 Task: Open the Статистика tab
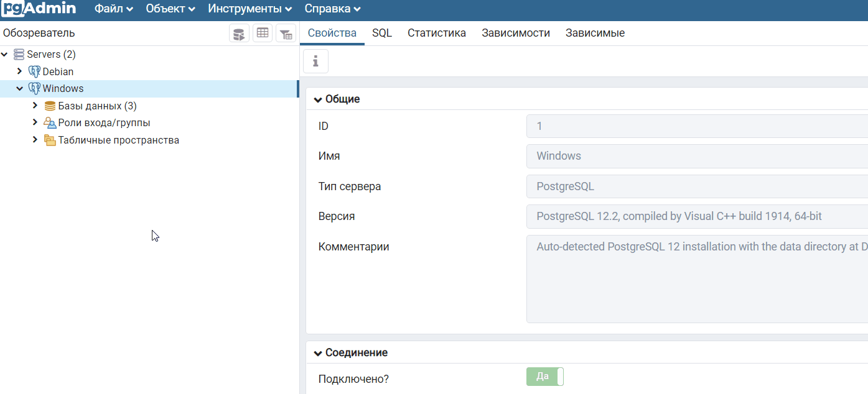pos(436,34)
